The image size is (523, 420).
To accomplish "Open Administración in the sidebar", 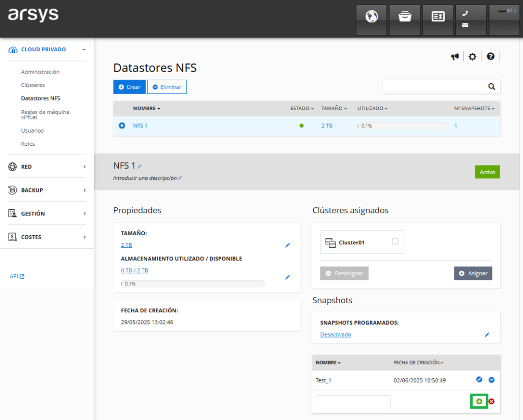I will (x=40, y=72).
